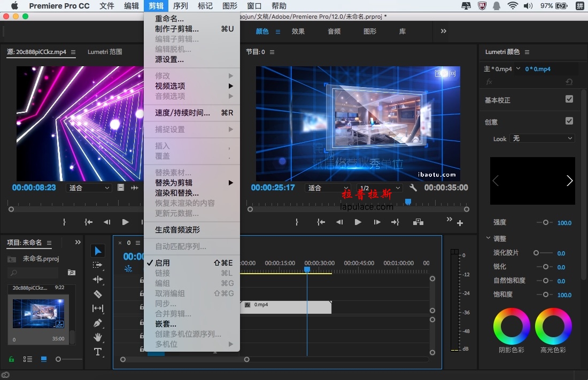Click the 阴影色彩 color wheel
Image resolution: width=588 pixels, height=380 pixels.
(512, 326)
